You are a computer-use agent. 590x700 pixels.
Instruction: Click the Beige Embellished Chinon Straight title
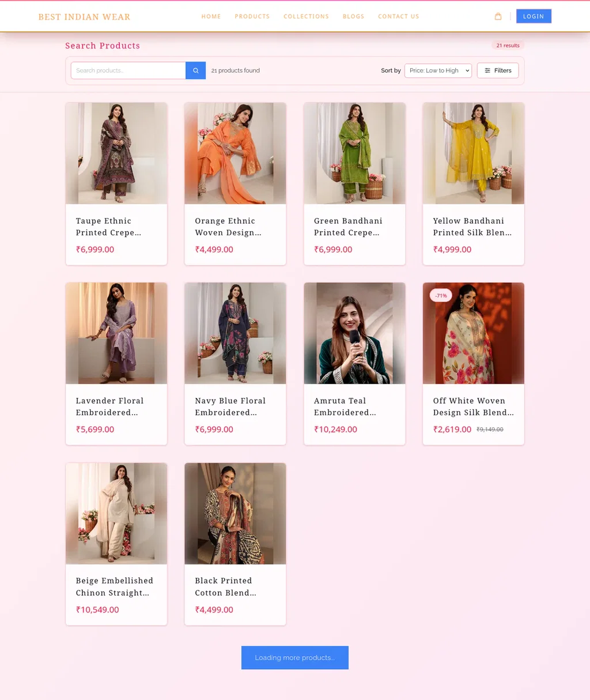[x=114, y=586]
